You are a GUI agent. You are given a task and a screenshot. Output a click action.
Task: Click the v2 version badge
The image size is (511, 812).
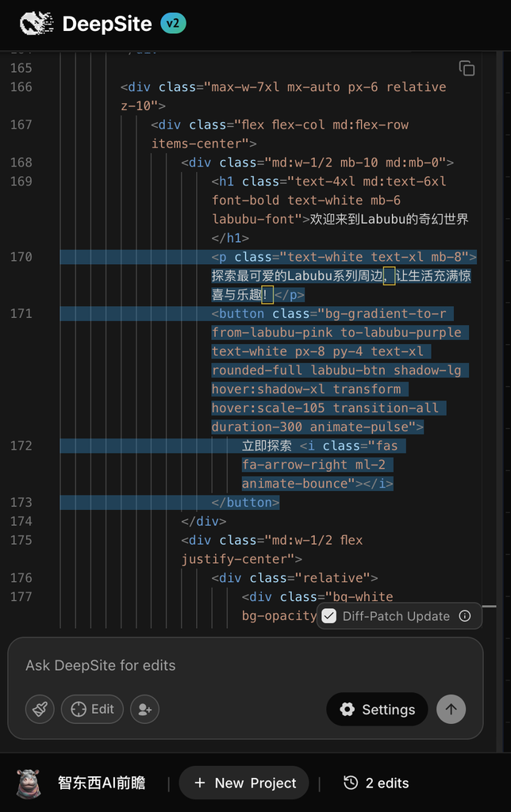pos(173,23)
